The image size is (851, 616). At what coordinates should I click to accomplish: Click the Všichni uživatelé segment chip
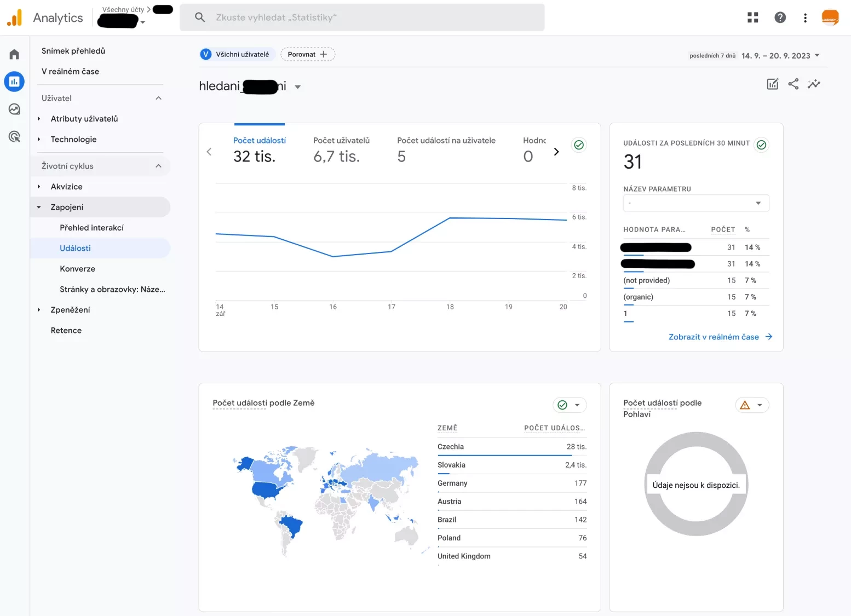pyautogui.click(x=236, y=54)
